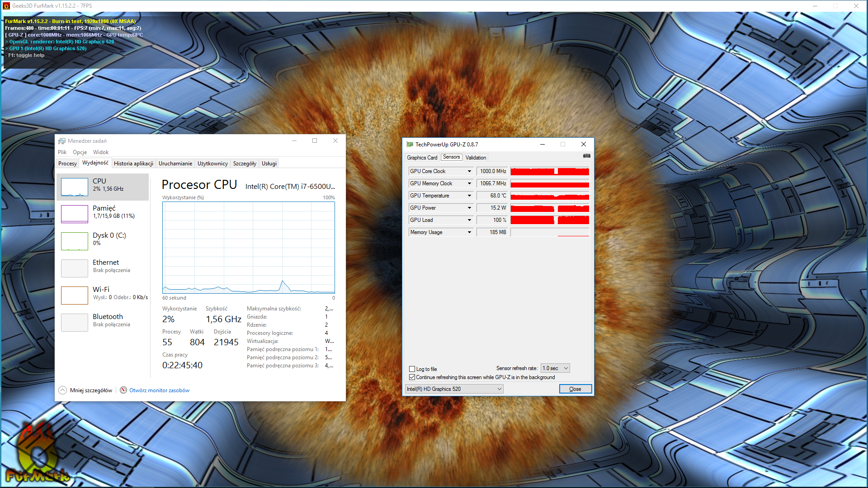Click the GPU Core Clock red graph
This screenshot has height=488, width=868.
coord(550,171)
